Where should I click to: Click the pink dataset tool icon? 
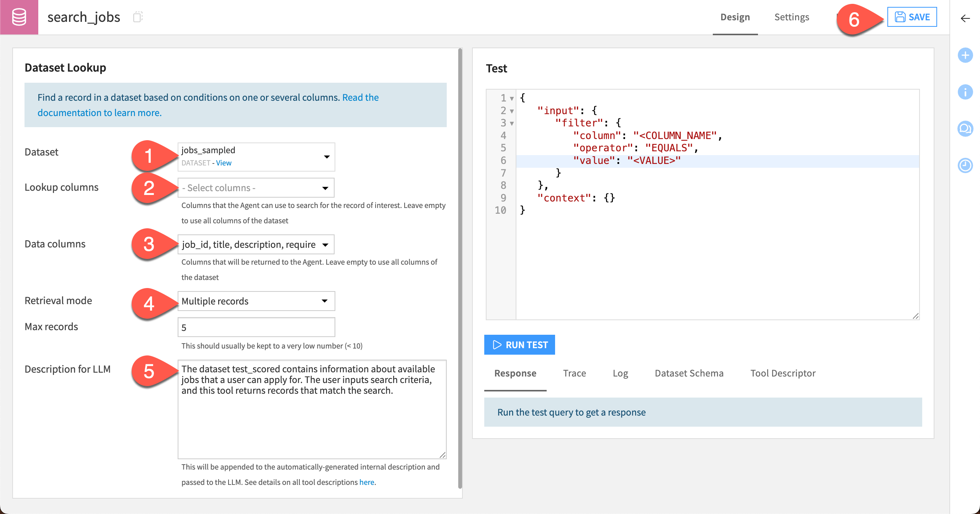click(x=19, y=17)
